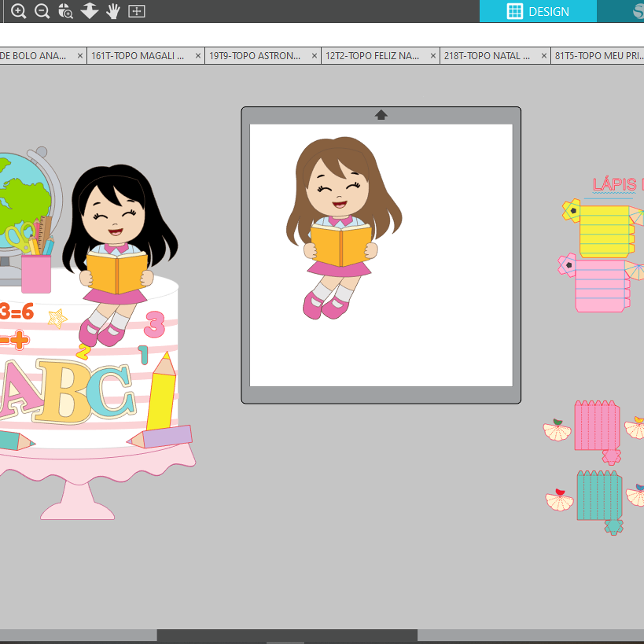The width and height of the screenshot is (644, 644).
Task: Click the Zoom In magnifier icon
Action: pyautogui.click(x=18, y=11)
